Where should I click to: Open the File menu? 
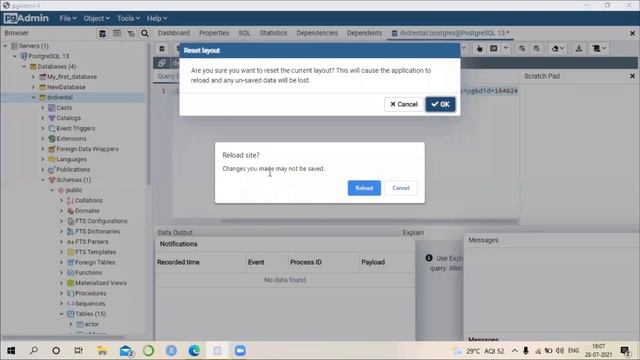click(x=68, y=18)
